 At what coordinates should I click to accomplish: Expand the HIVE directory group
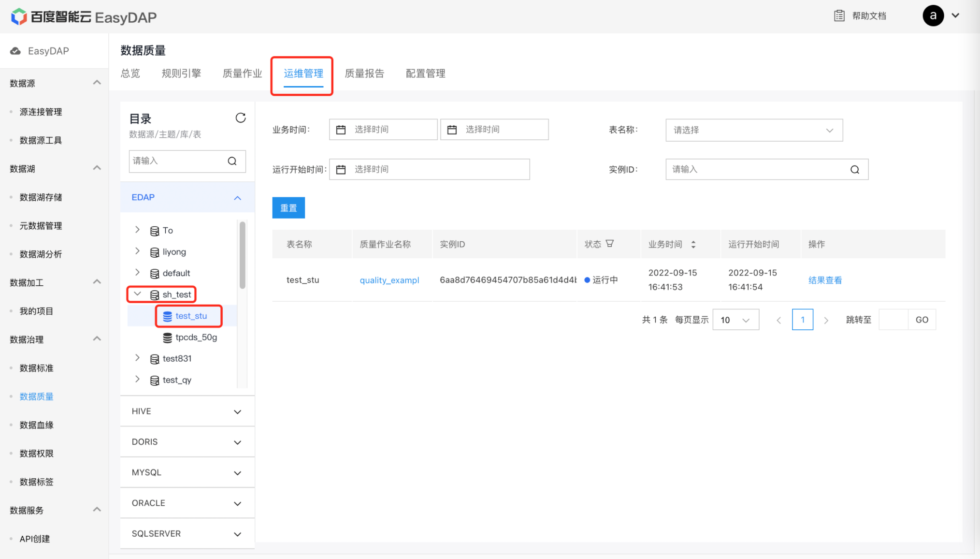(x=237, y=412)
